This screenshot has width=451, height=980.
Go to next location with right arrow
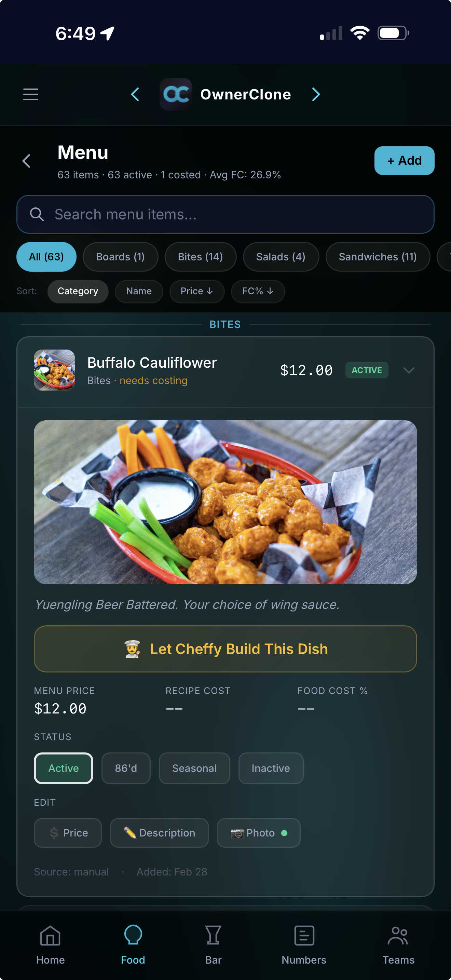click(316, 94)
